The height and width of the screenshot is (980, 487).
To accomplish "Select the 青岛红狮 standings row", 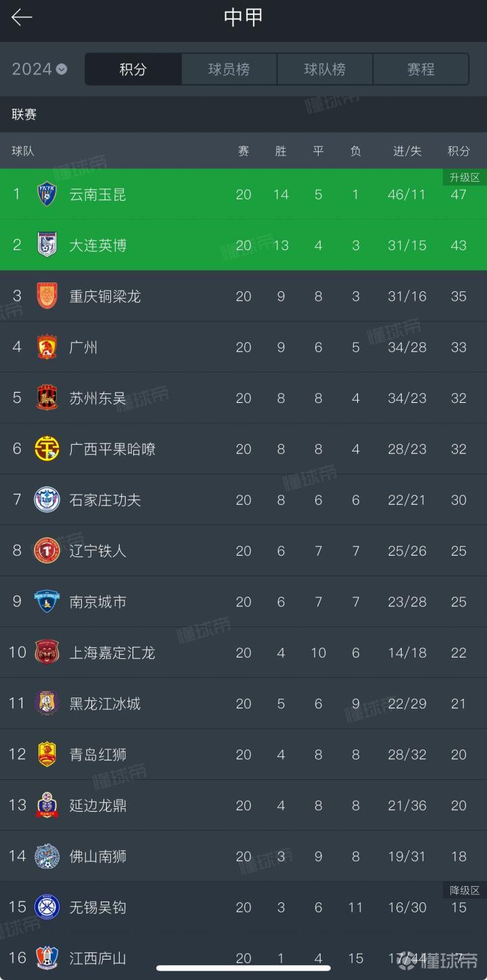I will 243,754.
